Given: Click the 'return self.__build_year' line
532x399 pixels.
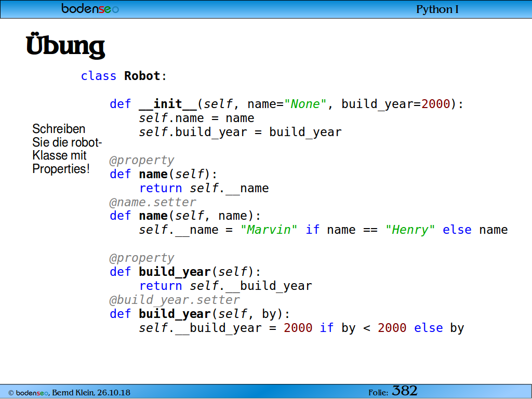Looking at the screenshot, I should tap(225, 286).
